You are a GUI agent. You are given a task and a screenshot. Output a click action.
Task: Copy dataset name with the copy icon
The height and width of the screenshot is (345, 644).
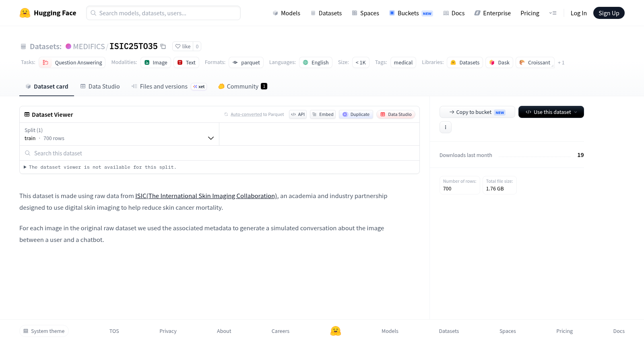tap(163, 46)
